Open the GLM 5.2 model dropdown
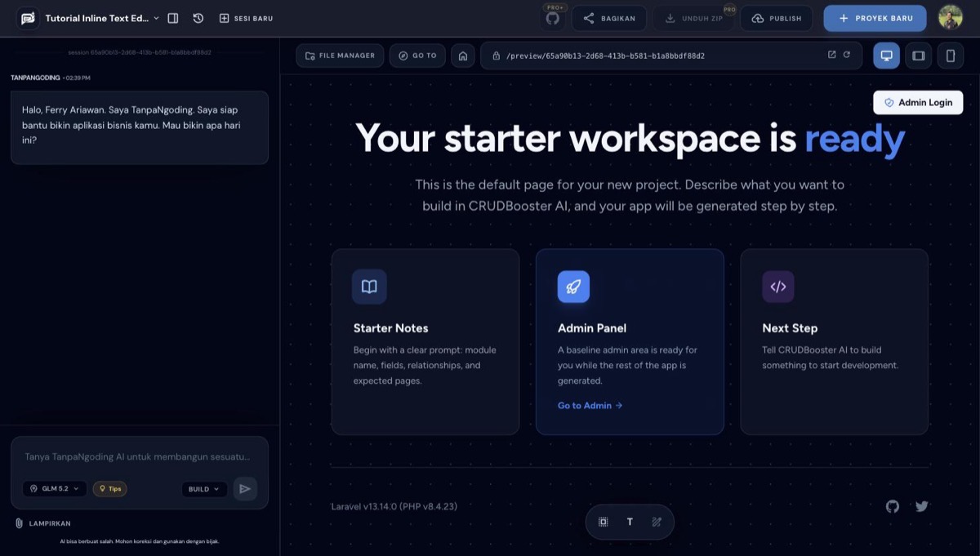The height and width of the screenshot is (556, 980). pos(55,489)
